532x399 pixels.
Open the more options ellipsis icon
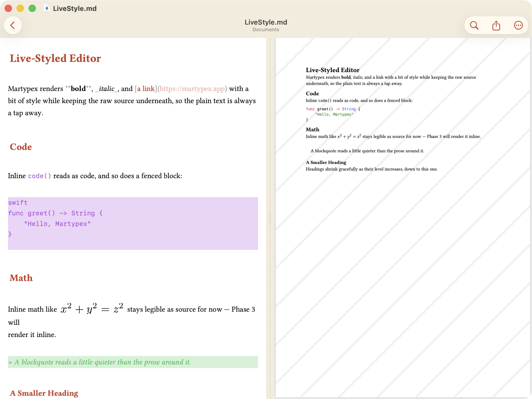[518, 25]
